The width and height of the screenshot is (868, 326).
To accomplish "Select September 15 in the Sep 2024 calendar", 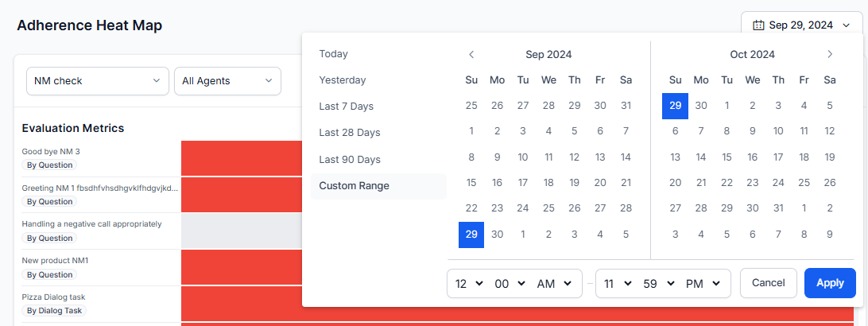I will coord(471,183).
